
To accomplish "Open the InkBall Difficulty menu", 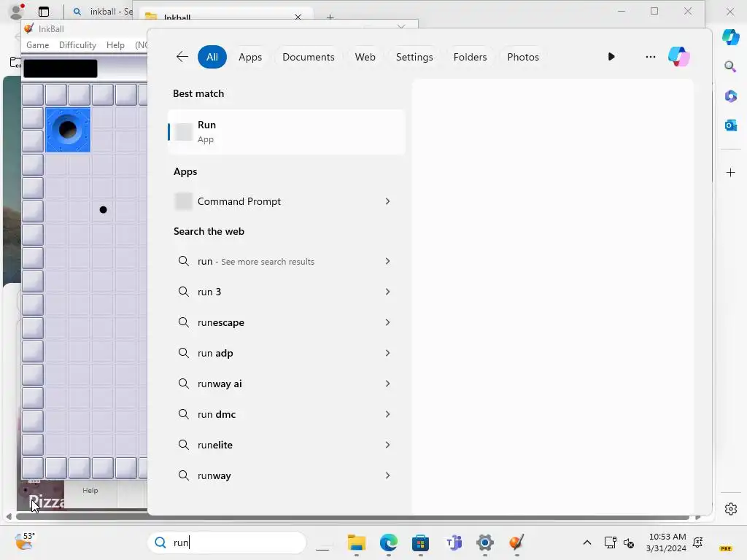I will [77, 44].
